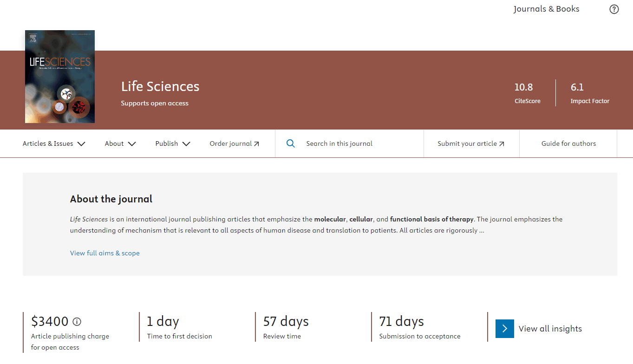Click the Supports open access text
The image size is (633, 364).
point(155,103)
